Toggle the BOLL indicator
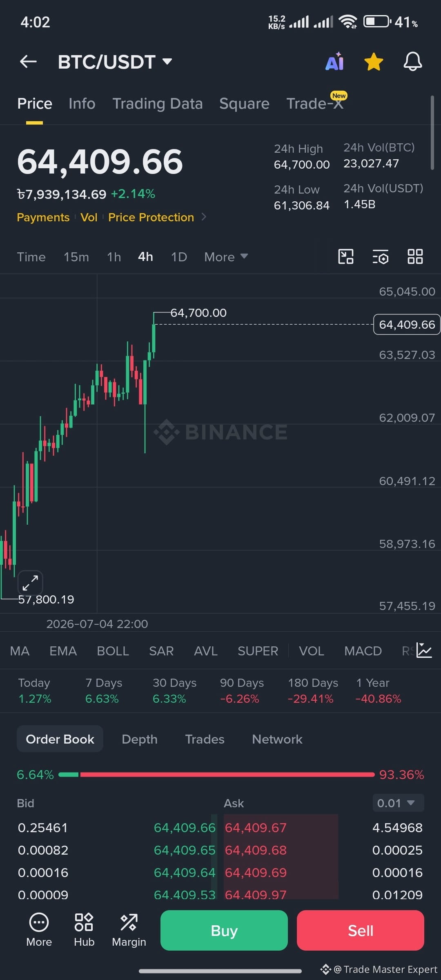The height and width of the screenshot is (980, 441). pos(113,651)
